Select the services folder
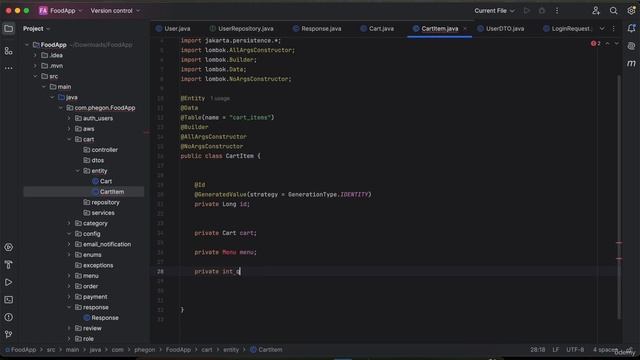 (x=103, y=213)
